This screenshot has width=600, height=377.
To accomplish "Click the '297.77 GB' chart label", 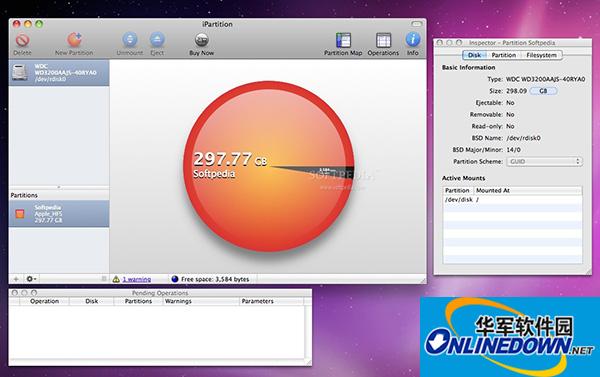I will pyautogui.click(x=230, y=159).
